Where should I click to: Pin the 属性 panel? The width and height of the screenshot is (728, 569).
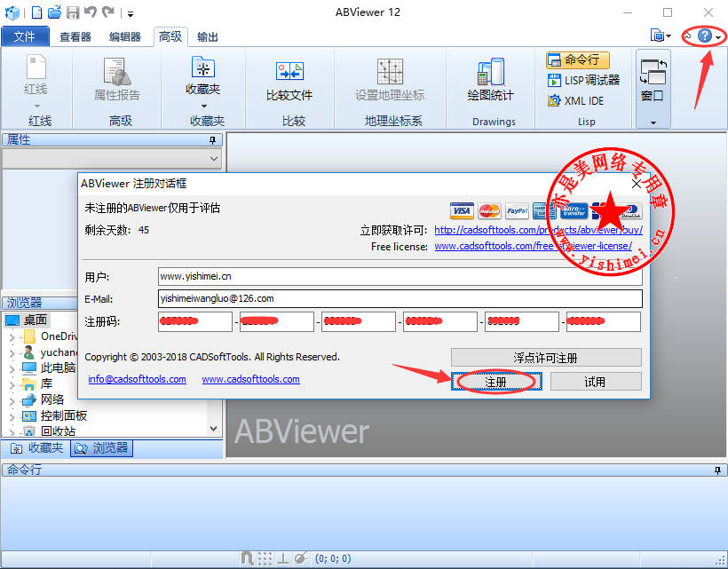pyautogui.click(x=213, y=140)
